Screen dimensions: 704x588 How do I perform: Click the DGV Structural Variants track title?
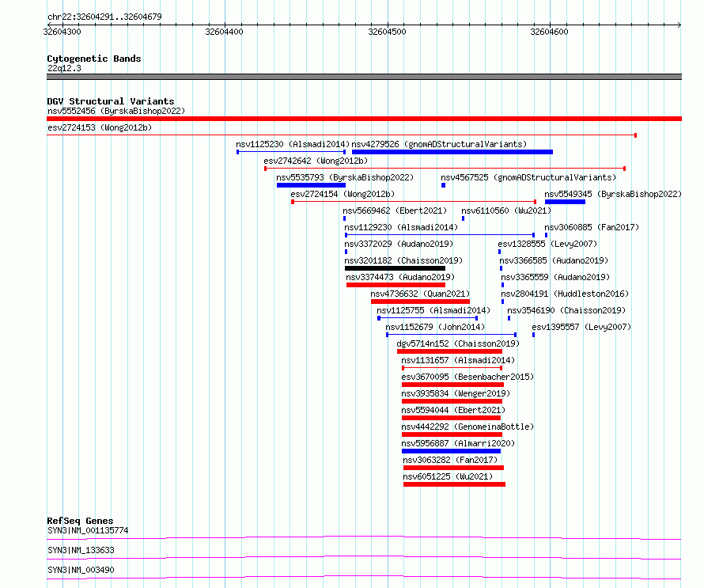tap(111, 101)
